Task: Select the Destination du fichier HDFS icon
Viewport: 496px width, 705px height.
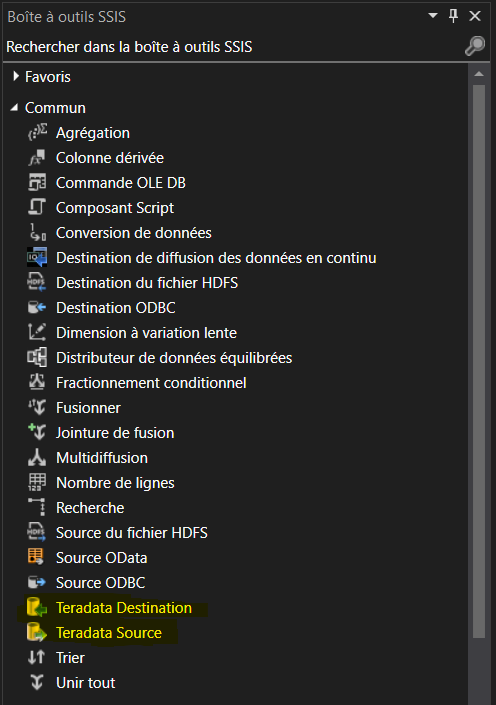Action: [37, 283]
